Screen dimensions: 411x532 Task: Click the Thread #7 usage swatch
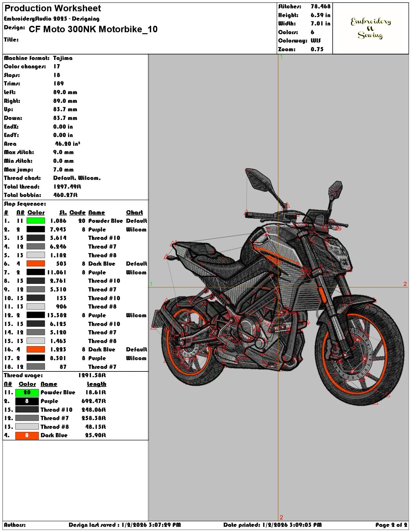click(x=27, y=418)
